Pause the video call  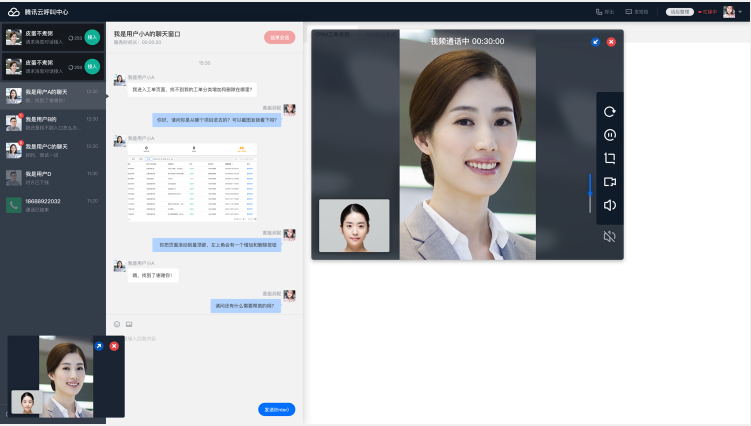pos(610,135)
